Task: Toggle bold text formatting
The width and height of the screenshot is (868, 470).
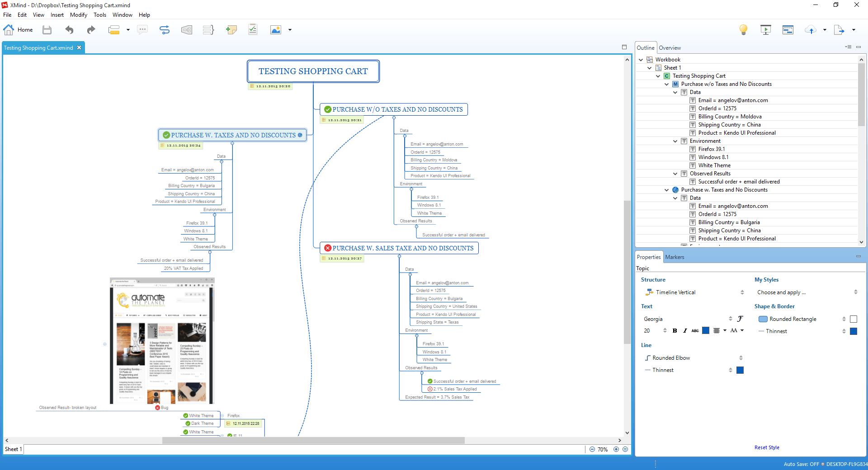Action: pos(675,331)
